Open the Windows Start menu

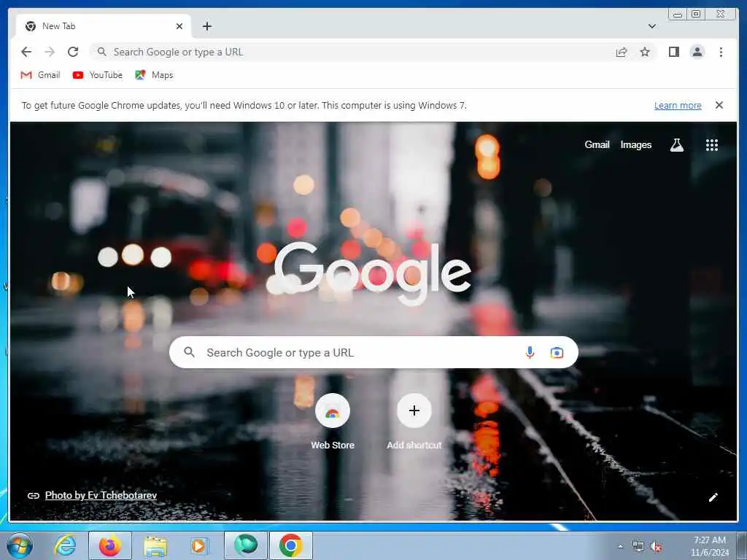pos(20,545)
